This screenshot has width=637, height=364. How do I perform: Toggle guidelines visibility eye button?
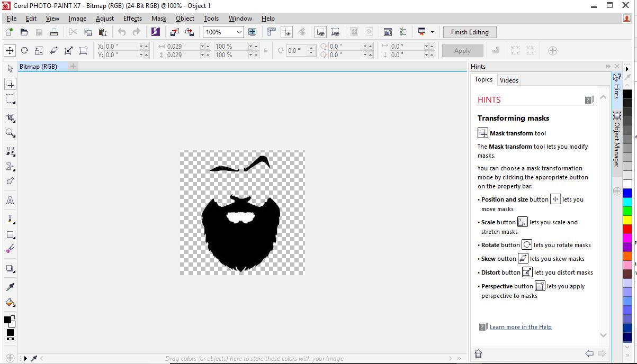tap(286, 32)
